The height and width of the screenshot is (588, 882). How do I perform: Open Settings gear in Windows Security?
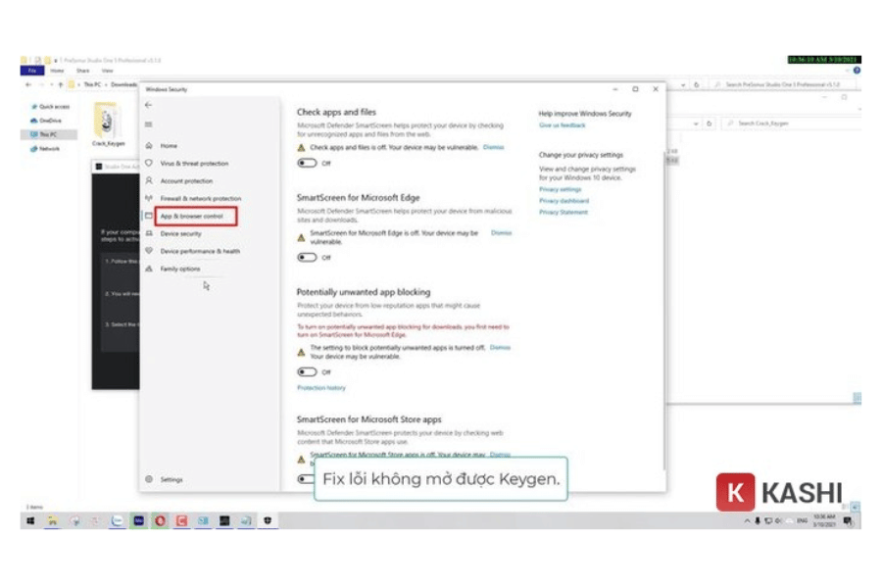click(x=149, y=479)
